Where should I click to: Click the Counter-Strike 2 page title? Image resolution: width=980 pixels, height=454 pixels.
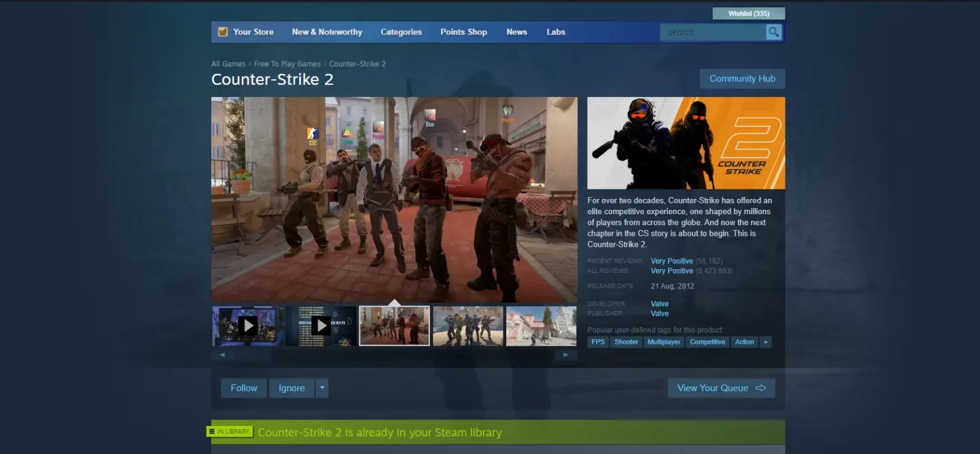tap(272, 80)
